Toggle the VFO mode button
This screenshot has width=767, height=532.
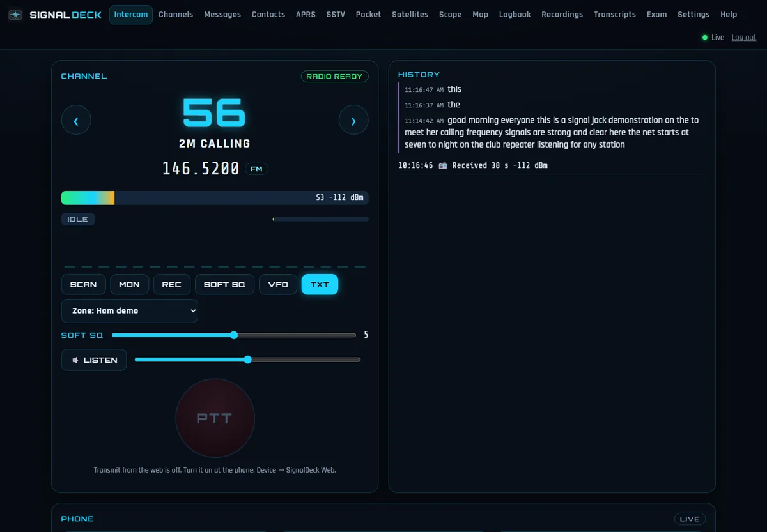pyautogui.click(x=278, y=284)
